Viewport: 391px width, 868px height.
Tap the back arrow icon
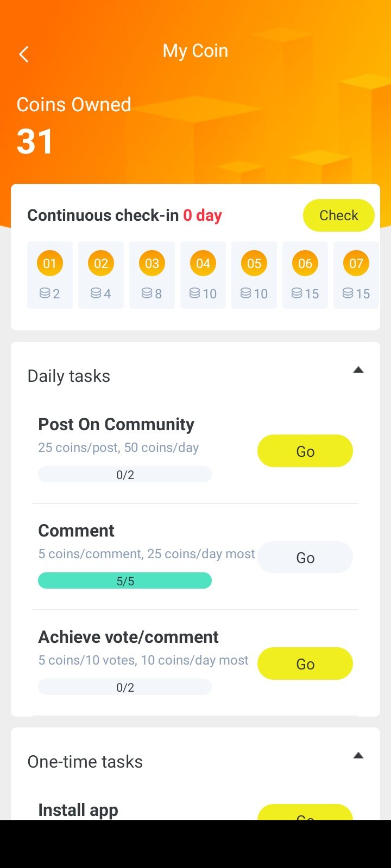[x=24, y=54]
